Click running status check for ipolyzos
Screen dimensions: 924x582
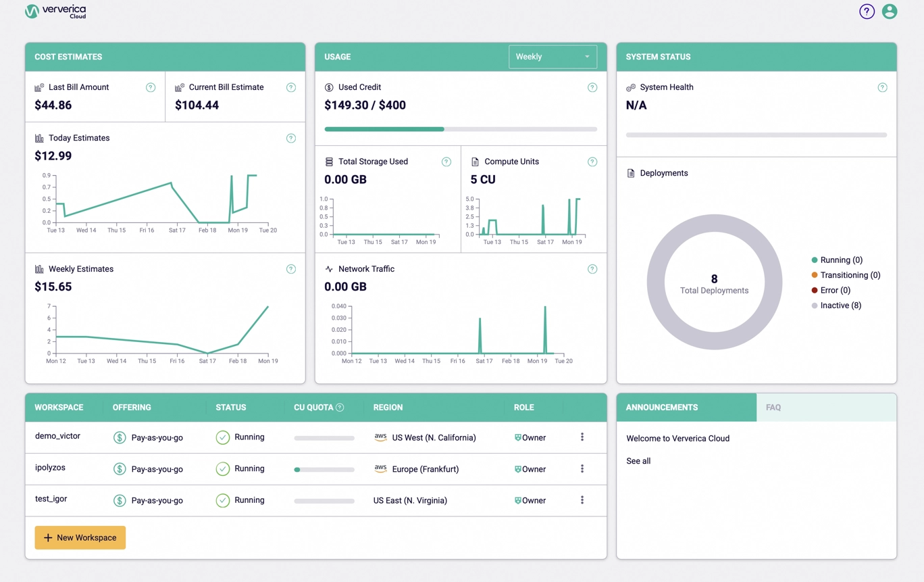(x=222, y=468)
